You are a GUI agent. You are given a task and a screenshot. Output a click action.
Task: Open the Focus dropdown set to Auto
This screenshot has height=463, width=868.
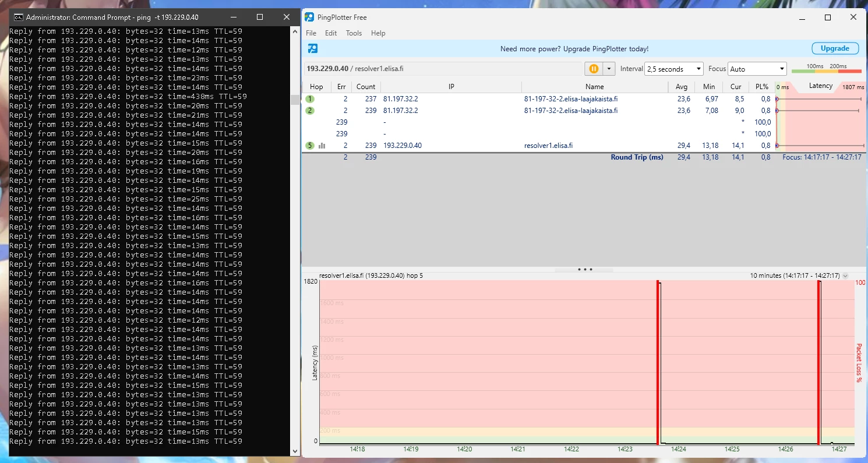click(757, 69)
